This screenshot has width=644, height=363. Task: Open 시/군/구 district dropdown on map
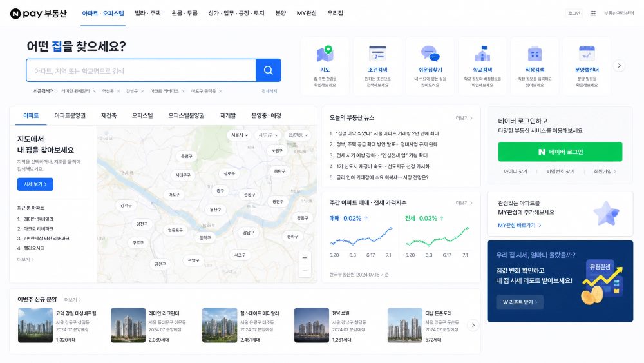268,135
